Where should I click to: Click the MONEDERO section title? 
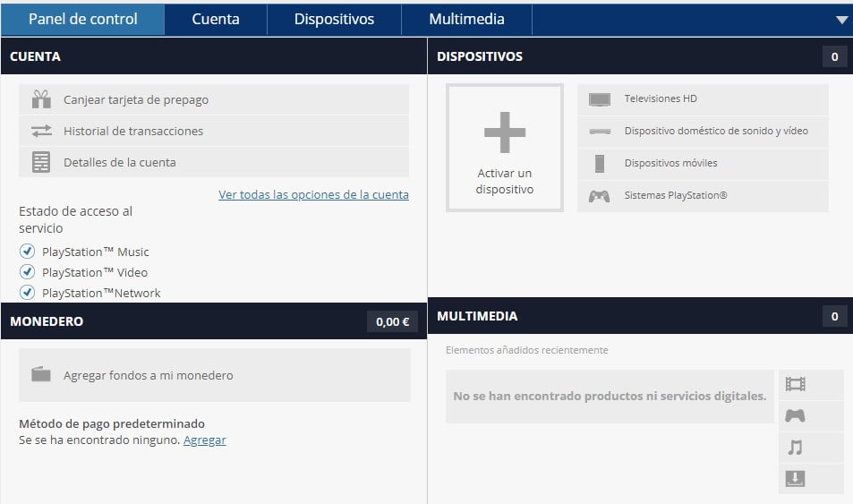click(x=47, y=321)
